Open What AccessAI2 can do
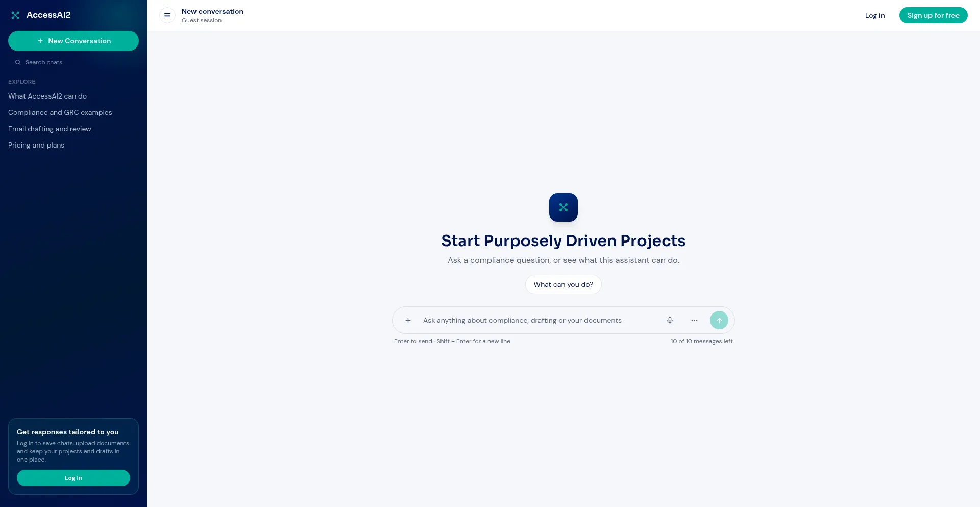This screenshot has width=980, height=507. [47, 96]
